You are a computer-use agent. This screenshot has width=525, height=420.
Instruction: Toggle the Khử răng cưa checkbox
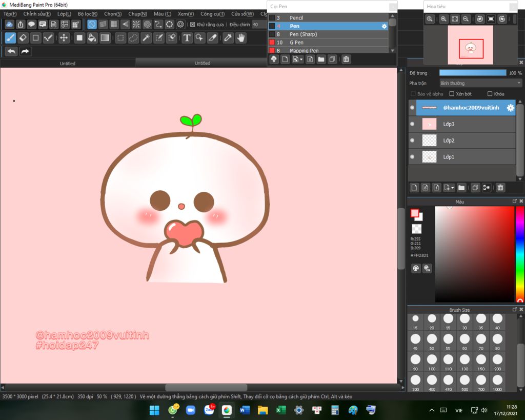click(193, 25)
